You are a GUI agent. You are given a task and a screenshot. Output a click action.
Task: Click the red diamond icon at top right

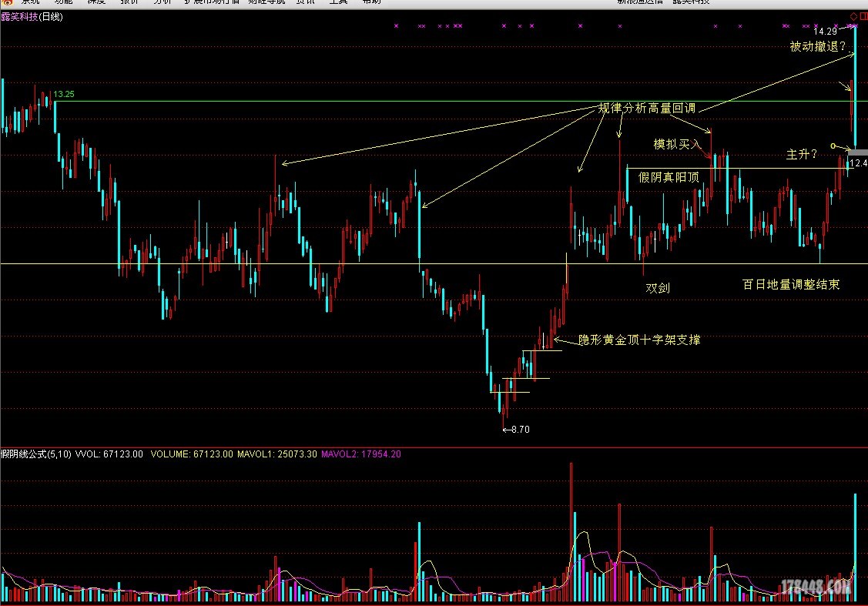tap(853, 15)
